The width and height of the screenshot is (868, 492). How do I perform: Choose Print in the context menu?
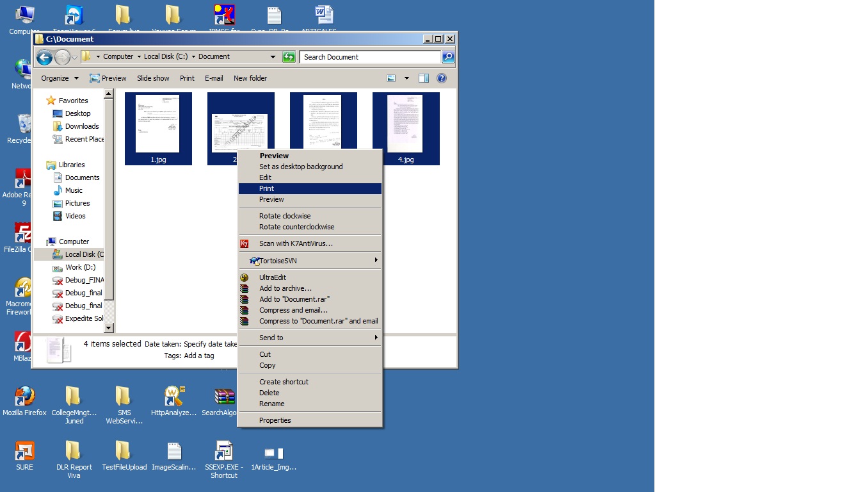tap(310, 188)
